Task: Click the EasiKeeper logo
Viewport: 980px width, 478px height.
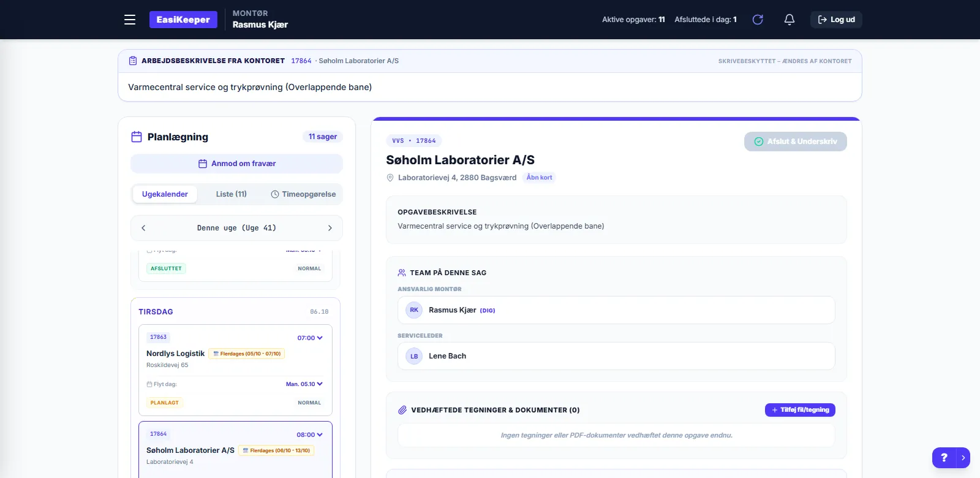Action: (183, 20)
